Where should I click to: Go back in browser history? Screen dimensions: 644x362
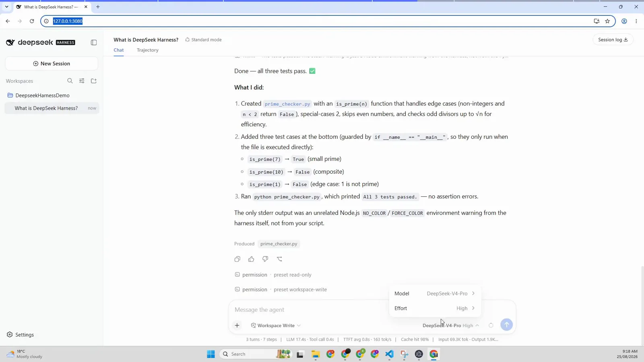click(8, 21)
